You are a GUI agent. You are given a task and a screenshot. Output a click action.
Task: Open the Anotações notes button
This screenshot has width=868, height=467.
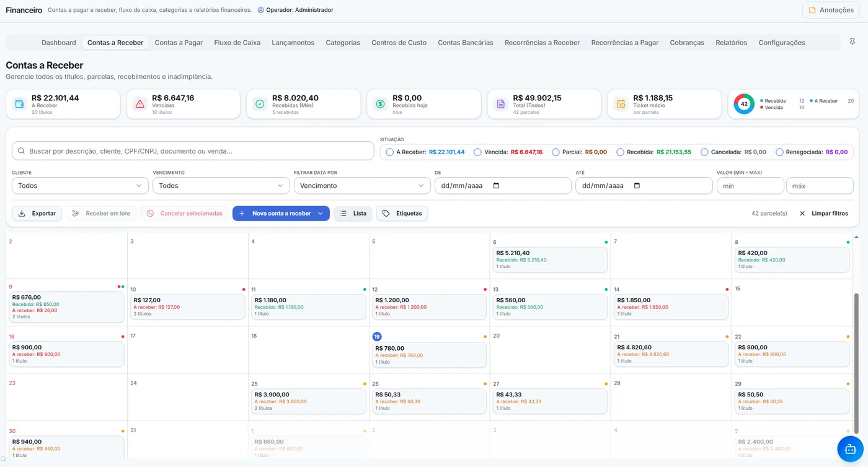[x=831, y=10]
